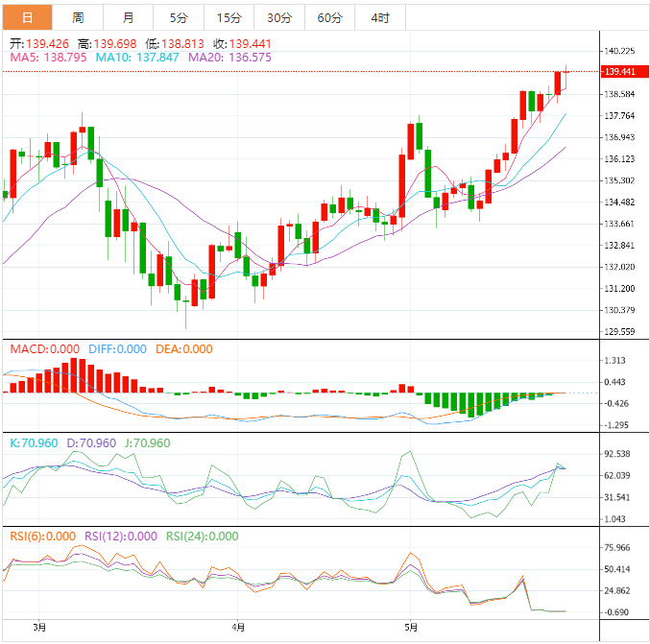The image size is (650, 644).
Task: Click the 5月 date axis marker
Action: point(411,629)
